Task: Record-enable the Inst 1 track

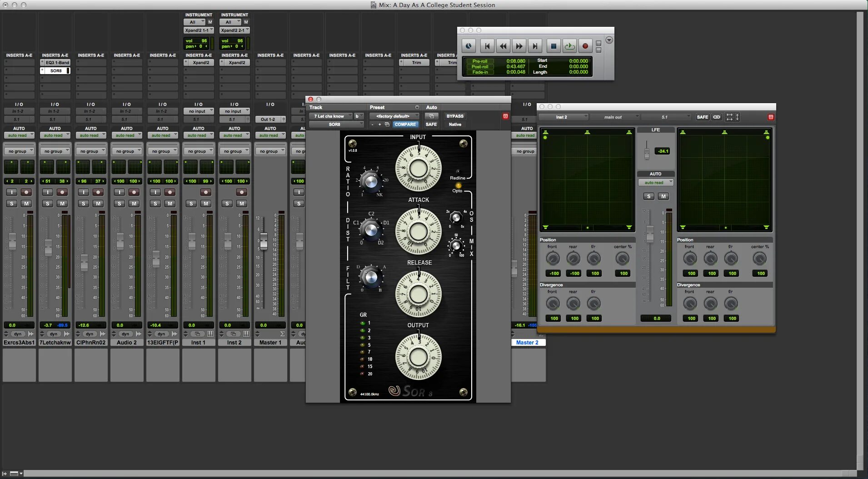Action: coord(206,192)
